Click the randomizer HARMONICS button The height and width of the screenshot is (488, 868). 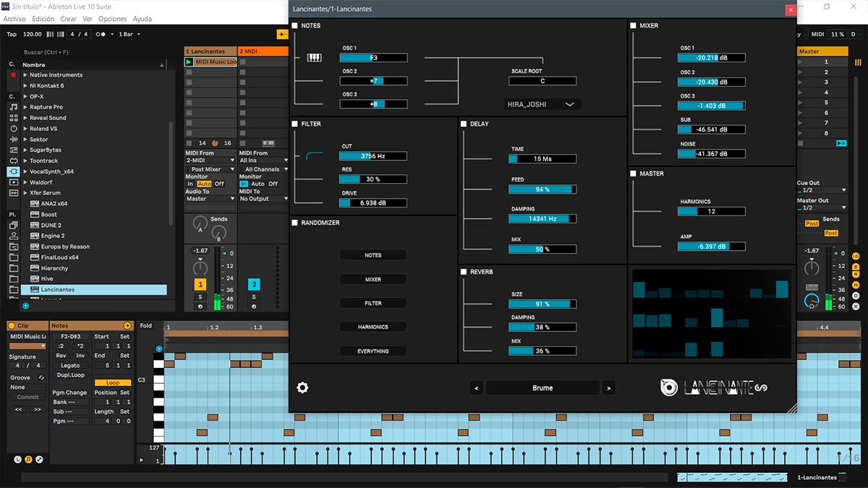click(x=373, y=327)
